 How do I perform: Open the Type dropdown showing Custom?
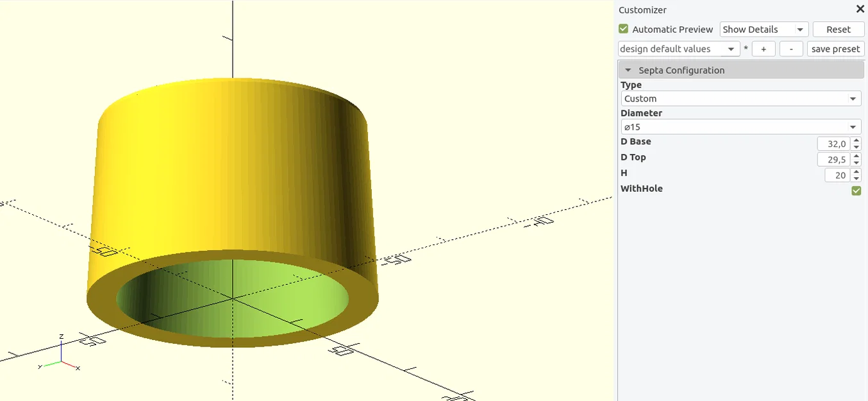[740, 98]
